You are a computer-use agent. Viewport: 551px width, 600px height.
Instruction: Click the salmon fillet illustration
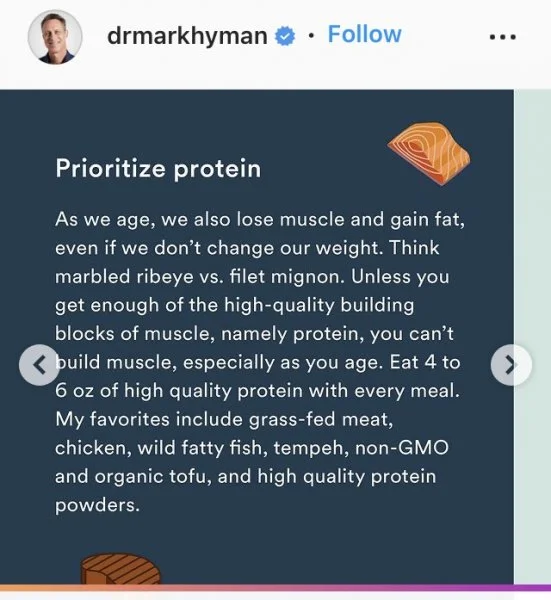point(429,154)
